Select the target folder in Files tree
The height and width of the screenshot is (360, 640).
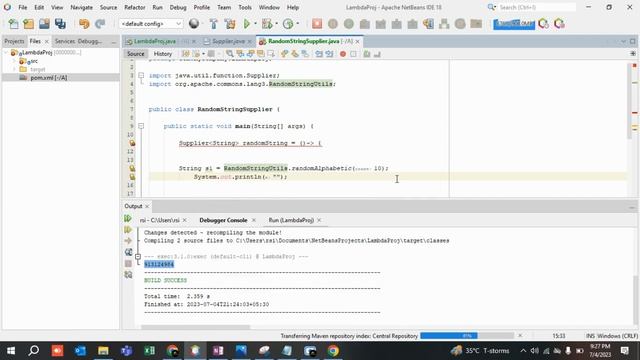[38, 69]
